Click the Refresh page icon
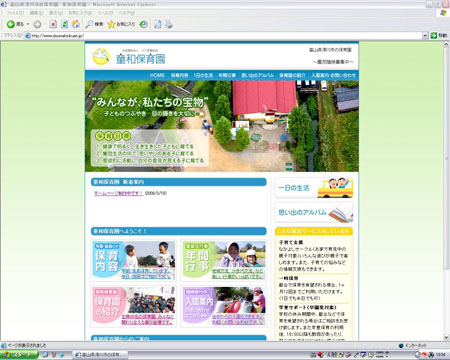Image resolution: width=450 pixels, height=360 pixels. pos(64,24)
